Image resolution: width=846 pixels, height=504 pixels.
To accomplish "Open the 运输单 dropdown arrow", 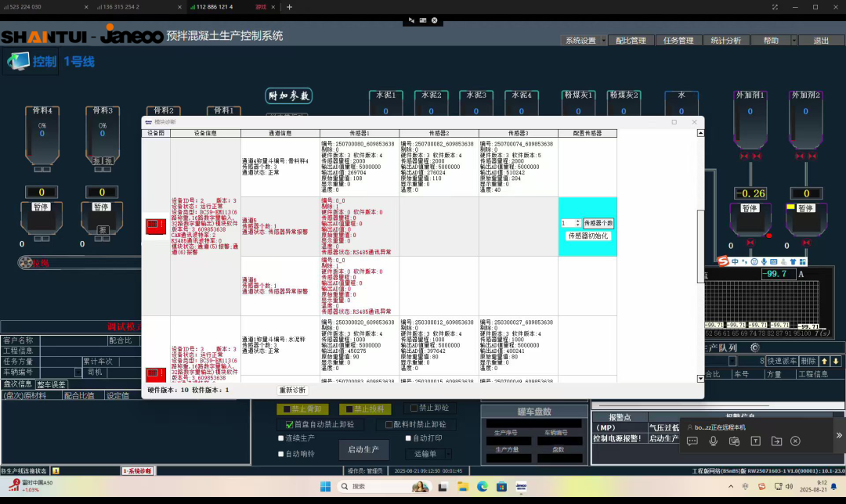I will (448, 454).
